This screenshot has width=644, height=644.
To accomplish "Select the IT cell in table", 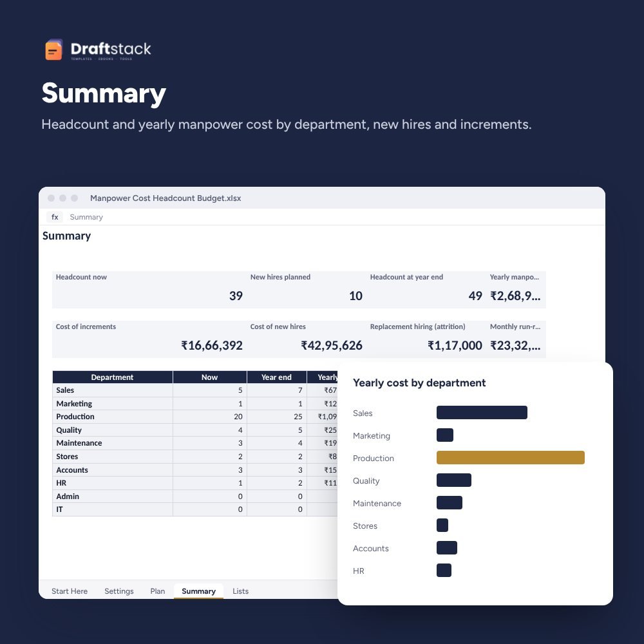I will tap(113, 509).
